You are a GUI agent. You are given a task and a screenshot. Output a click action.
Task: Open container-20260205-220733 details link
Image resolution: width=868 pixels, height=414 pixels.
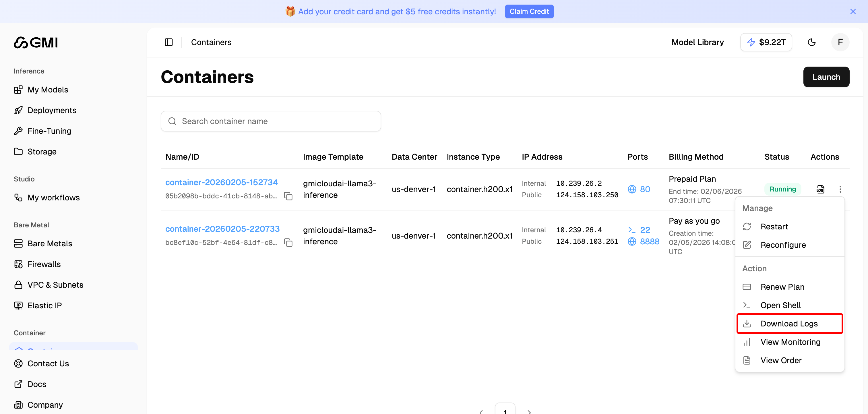[222, 229]
